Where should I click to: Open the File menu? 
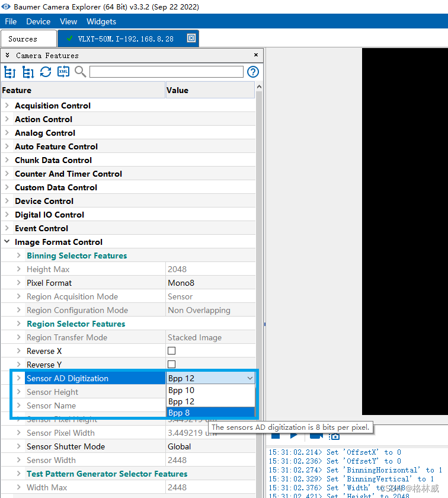tap(11, 21)
